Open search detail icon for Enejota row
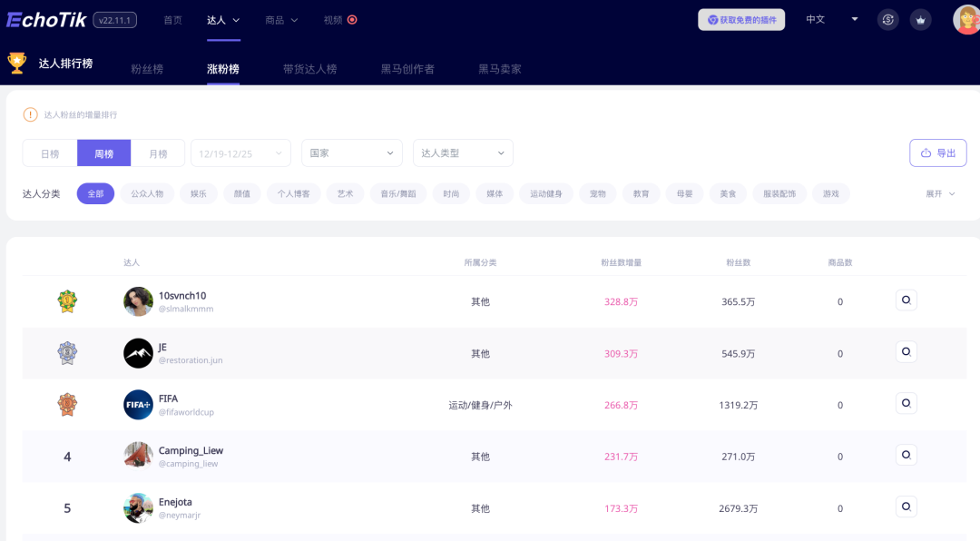Image resolution: width=980 pixels, height=541 pixels. pyautogui.click(x=906, y=507)
